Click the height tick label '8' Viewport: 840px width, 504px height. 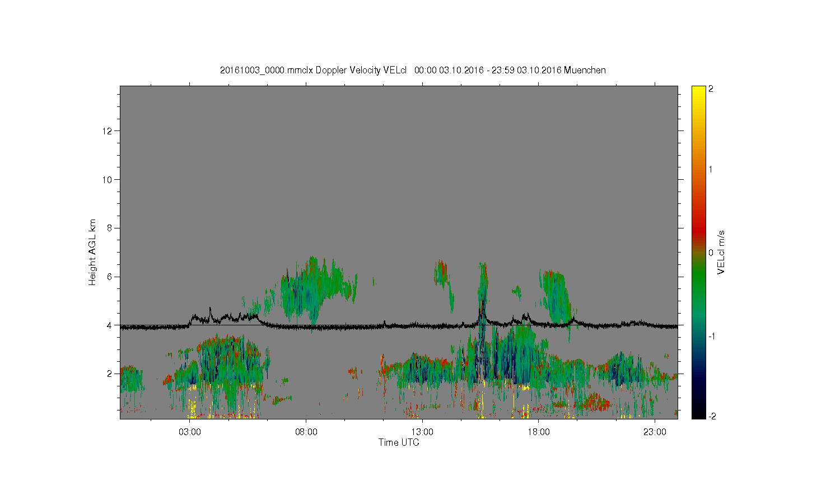110,228
